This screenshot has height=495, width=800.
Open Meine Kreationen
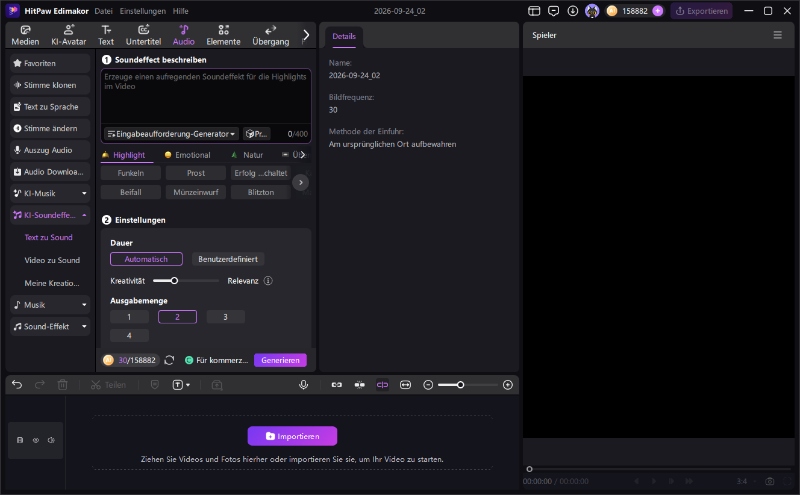[52, 283]
